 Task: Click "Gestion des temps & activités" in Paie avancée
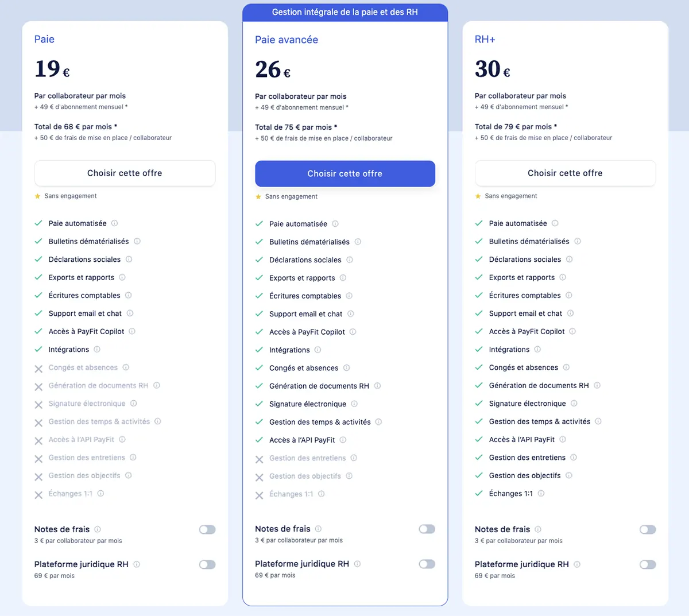[320, 422]
